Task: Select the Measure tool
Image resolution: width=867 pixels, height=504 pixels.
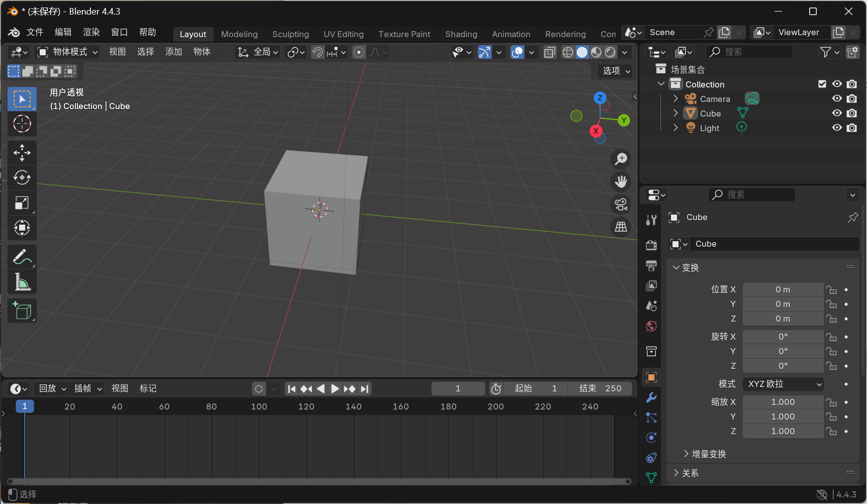Action: (x=22, y=282)
